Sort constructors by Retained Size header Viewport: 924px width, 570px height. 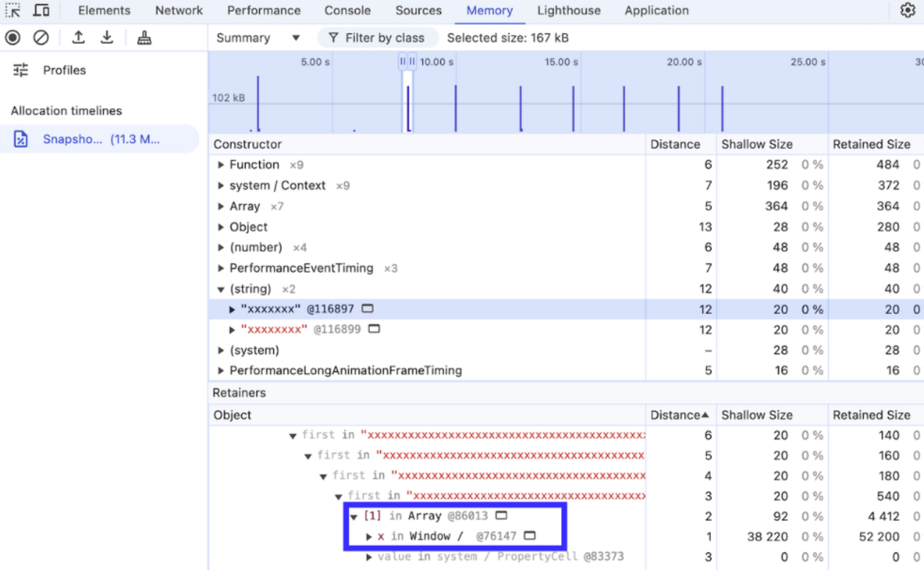871,144
